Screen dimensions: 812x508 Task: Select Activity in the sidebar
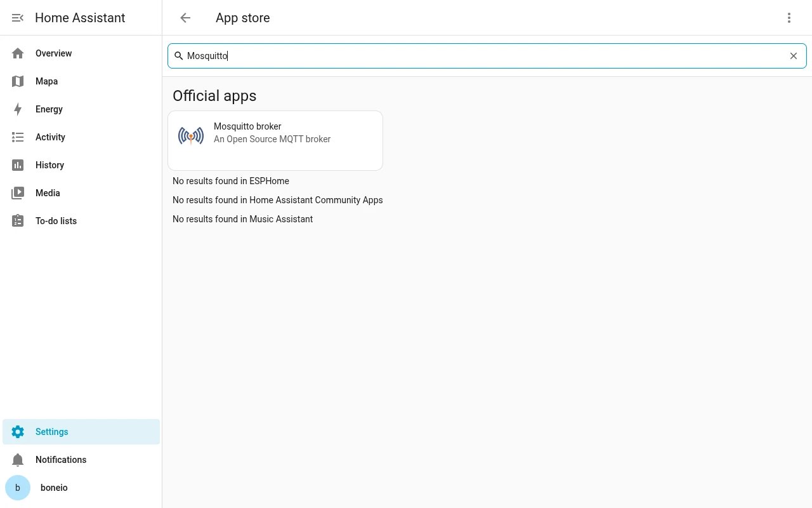(x=81, y=137)
